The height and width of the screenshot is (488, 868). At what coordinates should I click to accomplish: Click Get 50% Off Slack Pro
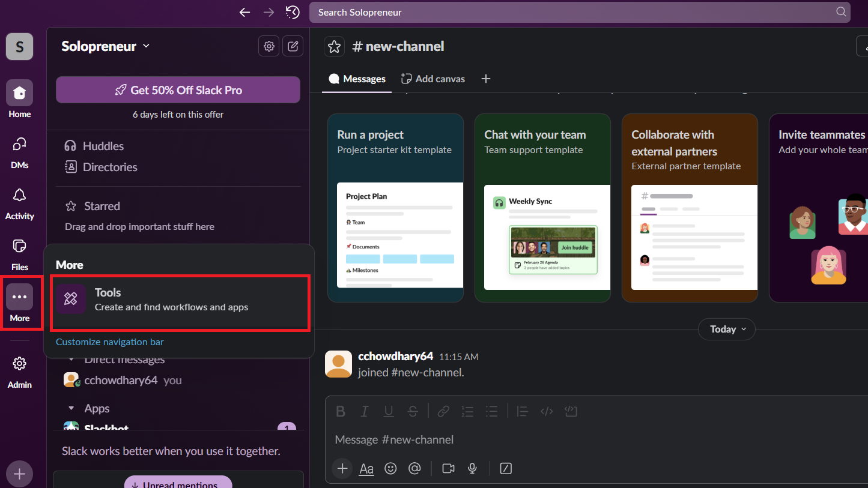click(x=178, y=90)
